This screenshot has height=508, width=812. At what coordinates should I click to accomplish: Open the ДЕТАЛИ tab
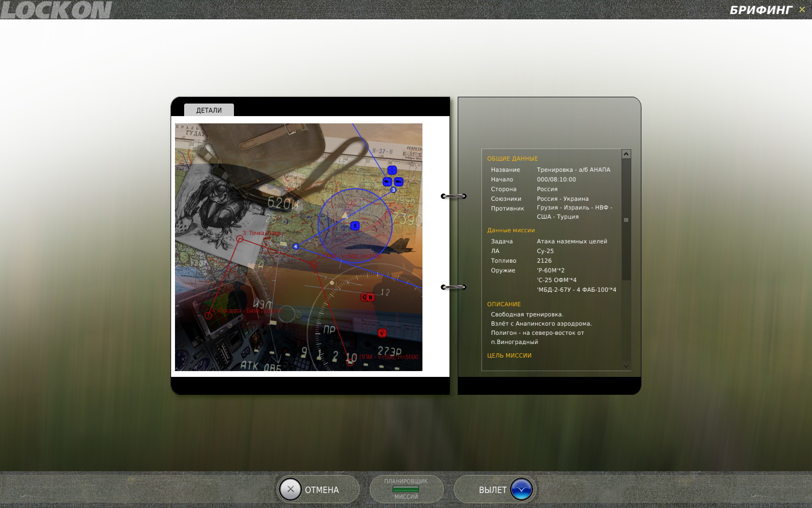coord(209,110)
